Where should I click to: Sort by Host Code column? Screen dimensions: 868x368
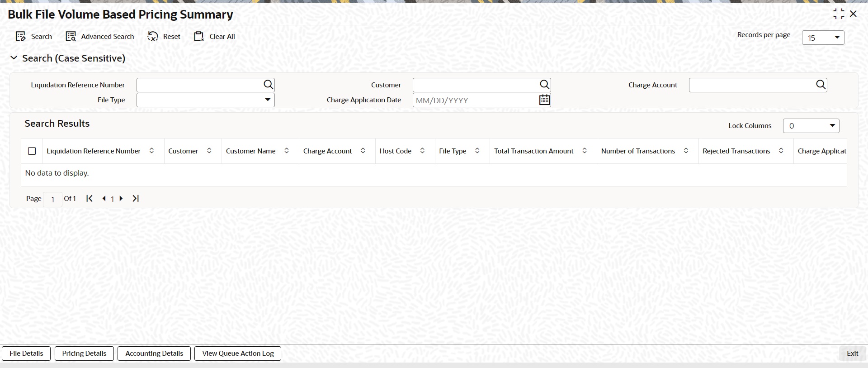pyautogui.click(x=422, y=151)
